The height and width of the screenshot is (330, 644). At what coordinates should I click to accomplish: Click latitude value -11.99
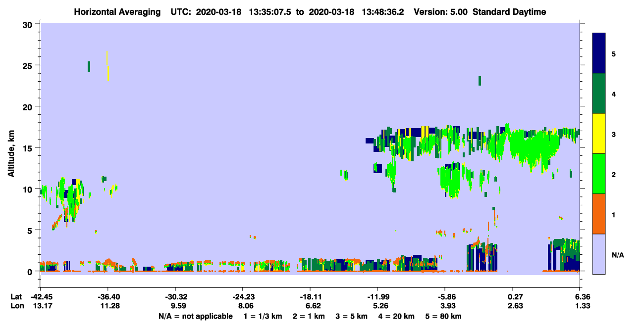(x=377, y=297)
